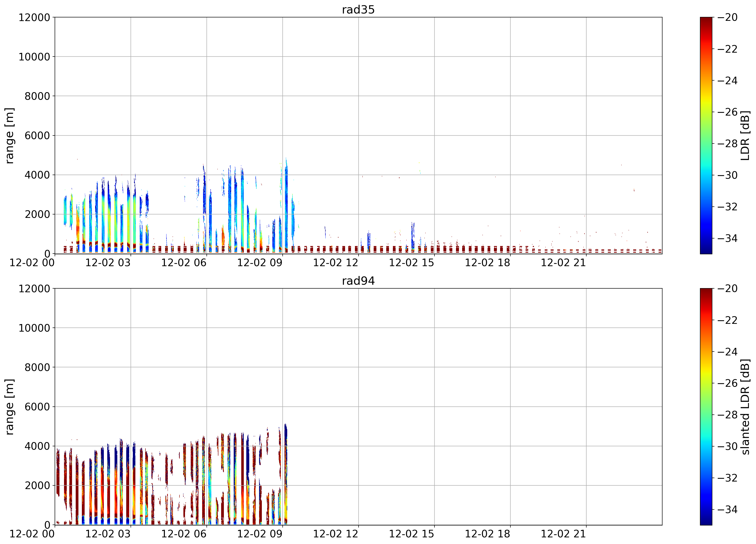The image size is (756, 544).
Task: Click the 4000 range tick of rad35
Action: point(37,175)
